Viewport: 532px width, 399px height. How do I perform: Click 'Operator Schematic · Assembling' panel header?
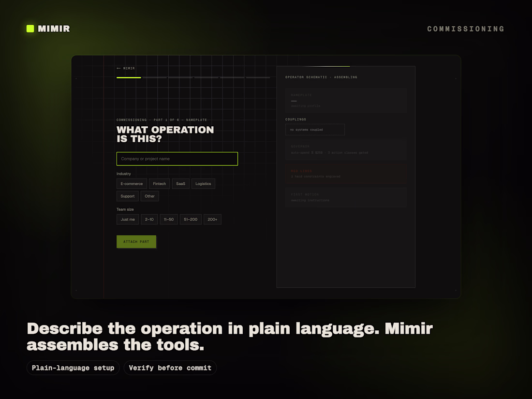[321, 77]
